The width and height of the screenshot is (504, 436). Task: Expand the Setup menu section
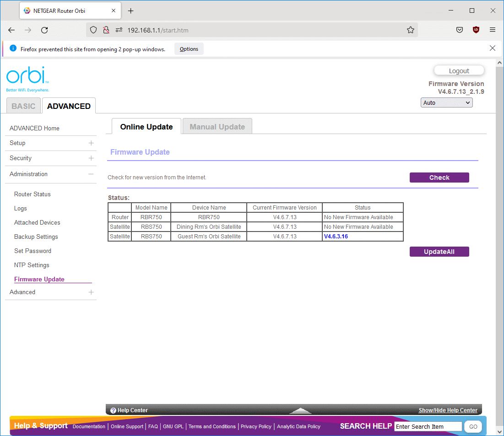coord(91,143)
